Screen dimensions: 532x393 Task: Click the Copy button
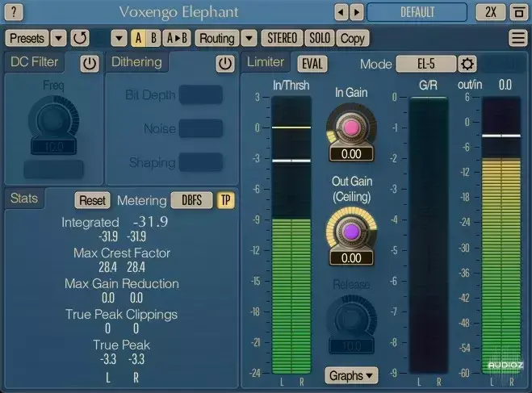point(352,38)
